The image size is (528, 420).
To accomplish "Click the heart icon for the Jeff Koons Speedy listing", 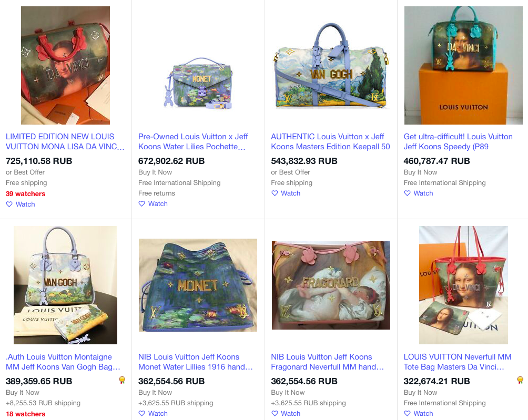I will pyautogui.click(x=407, y=193).
